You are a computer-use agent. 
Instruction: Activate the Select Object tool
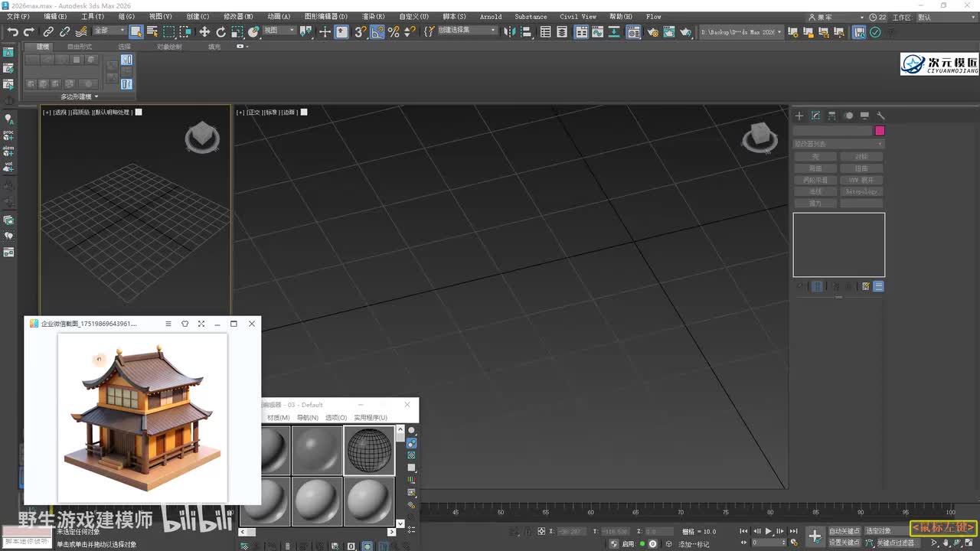pos(136,31)
